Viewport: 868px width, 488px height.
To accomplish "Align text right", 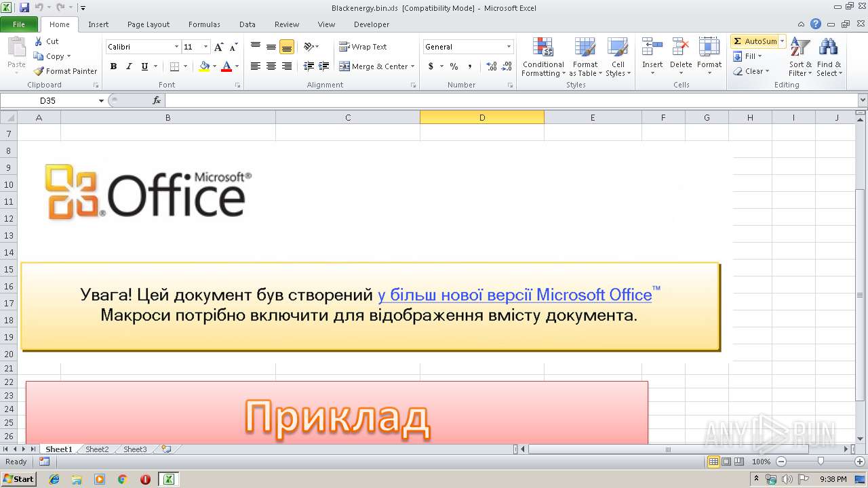I will [x=287, y=66].
